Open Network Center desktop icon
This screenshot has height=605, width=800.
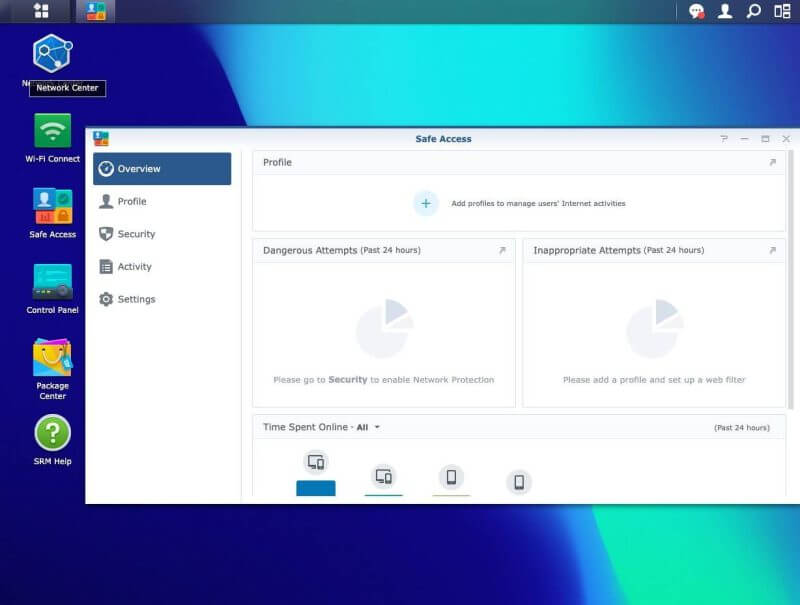53,54
